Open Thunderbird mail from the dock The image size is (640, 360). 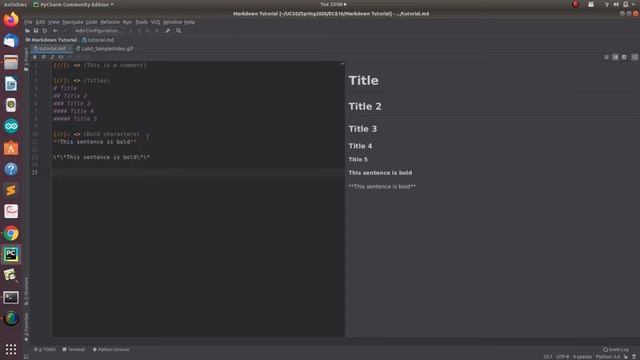pos(11,41)
